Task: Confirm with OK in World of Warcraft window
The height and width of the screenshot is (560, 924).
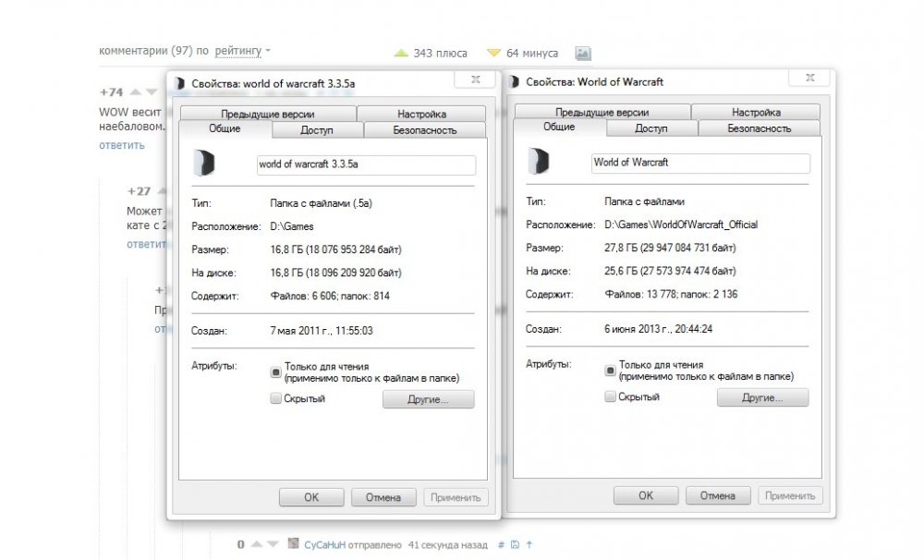Action: pyautogui.click(x=646, y=495)
